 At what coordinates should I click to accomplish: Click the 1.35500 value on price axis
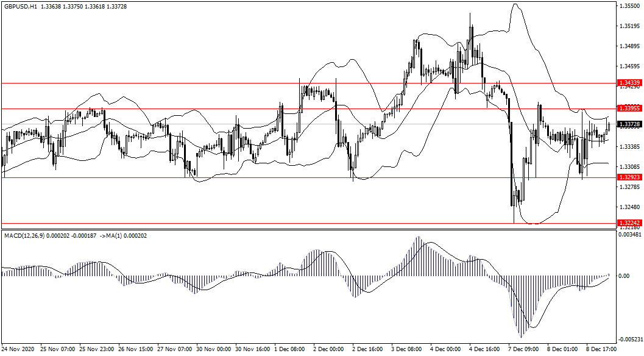(629, 6)
